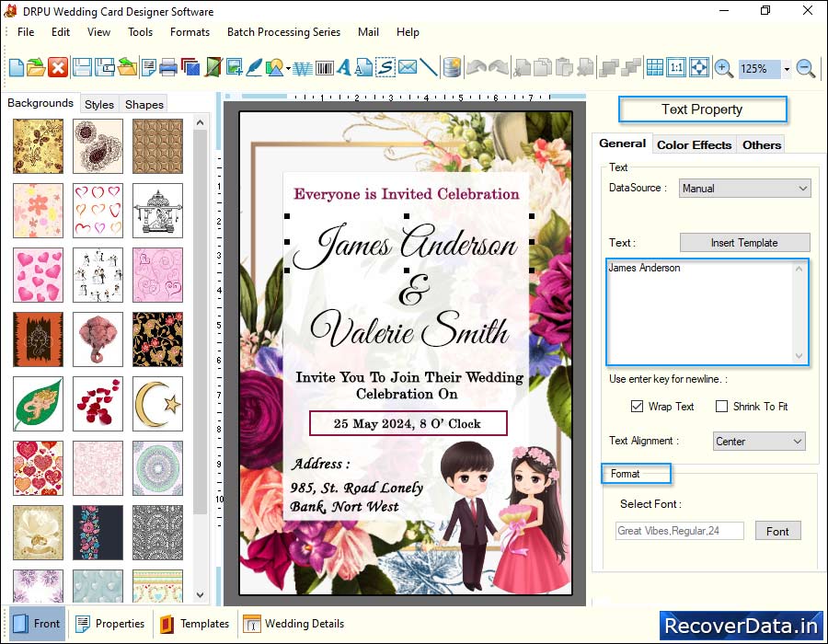828x644 pixels.
Task: Open the Text Alignment dropdown showing Center
Action: pos(759,442)
